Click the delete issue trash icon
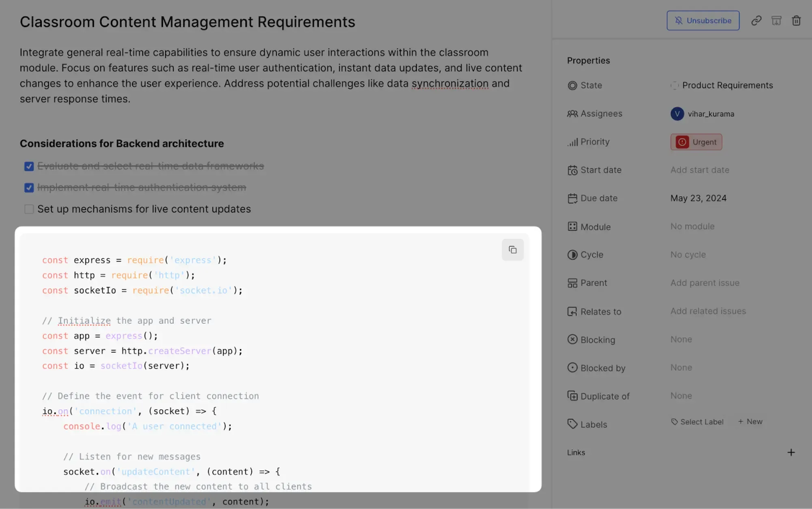 point(796,21)
